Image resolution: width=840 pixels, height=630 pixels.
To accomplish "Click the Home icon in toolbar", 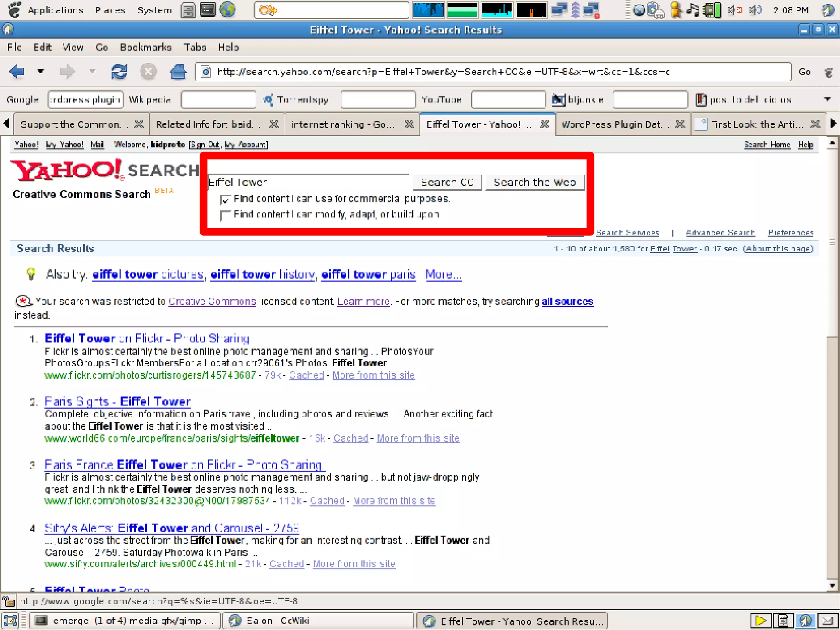I will 178,72.
